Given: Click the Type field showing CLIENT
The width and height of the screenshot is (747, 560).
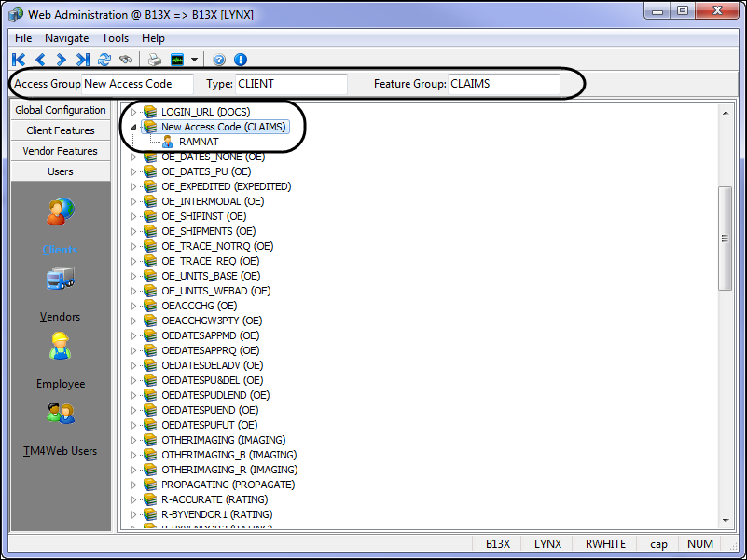Looking at the screenshot, I should pyautogui.click(x=291, y=84).
